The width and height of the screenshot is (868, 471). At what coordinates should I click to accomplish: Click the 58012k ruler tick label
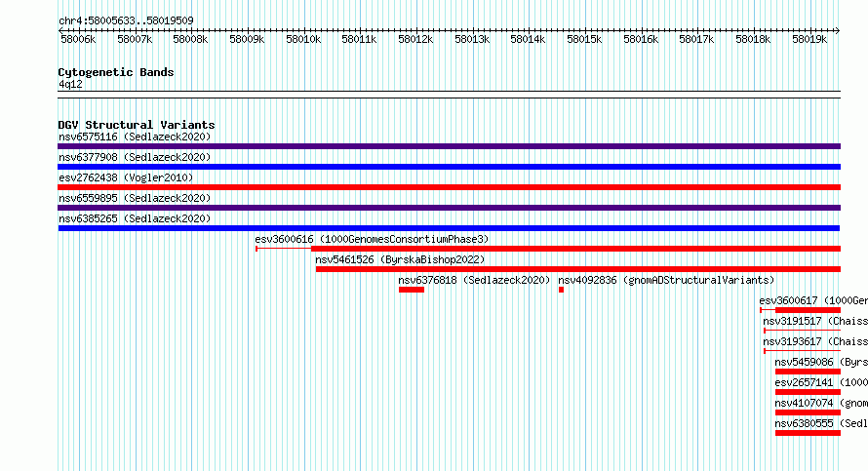(415, 39)
